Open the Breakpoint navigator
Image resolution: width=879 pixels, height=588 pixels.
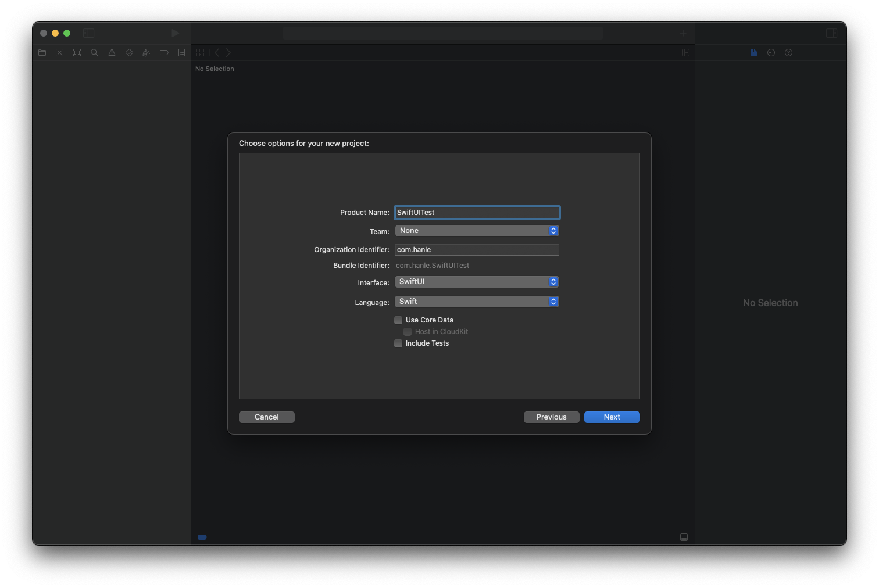click(x=164, y=53)
